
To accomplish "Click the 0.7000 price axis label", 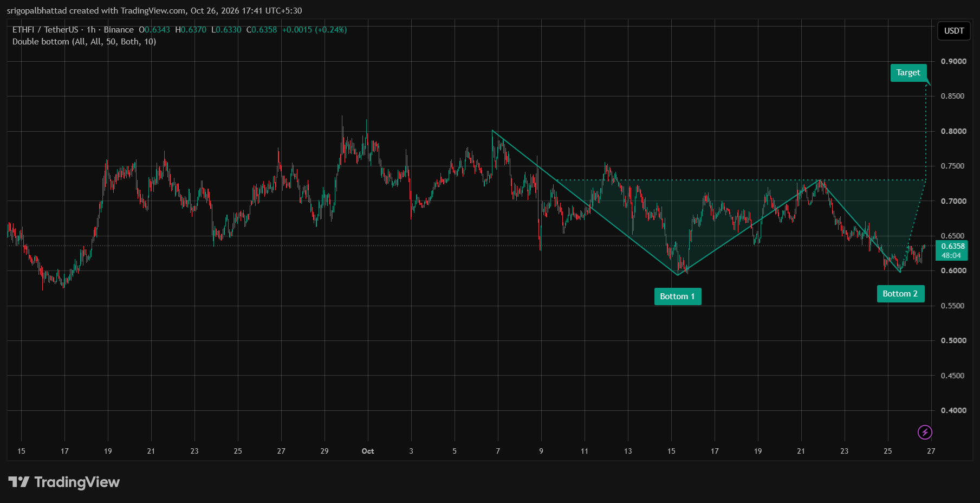I will tap(953, 201).
